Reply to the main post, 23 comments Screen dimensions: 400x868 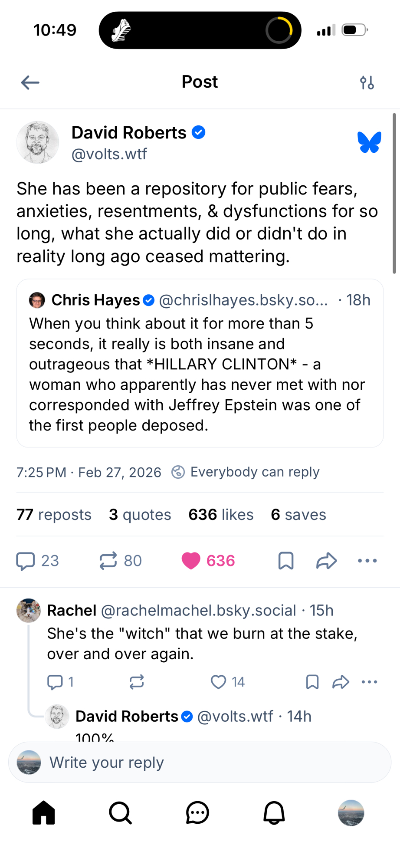tap(26, 561)
